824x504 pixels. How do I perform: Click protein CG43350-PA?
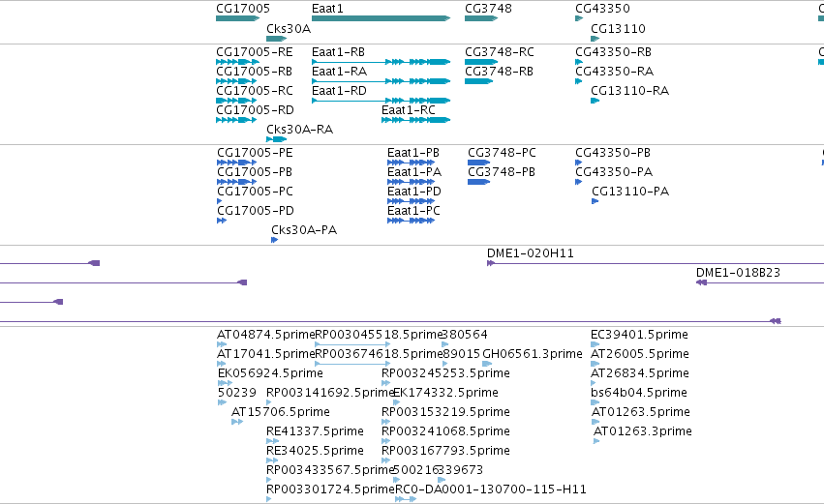[579, 182]
